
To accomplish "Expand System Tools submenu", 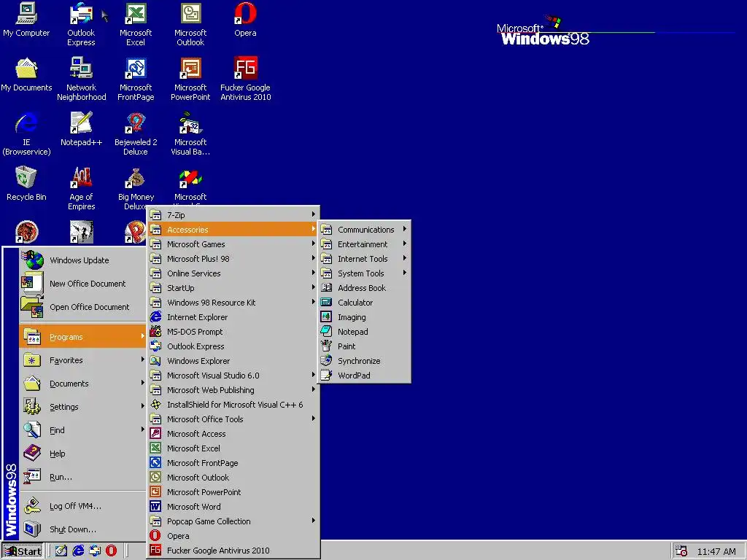I will click(x=365, y=273).
